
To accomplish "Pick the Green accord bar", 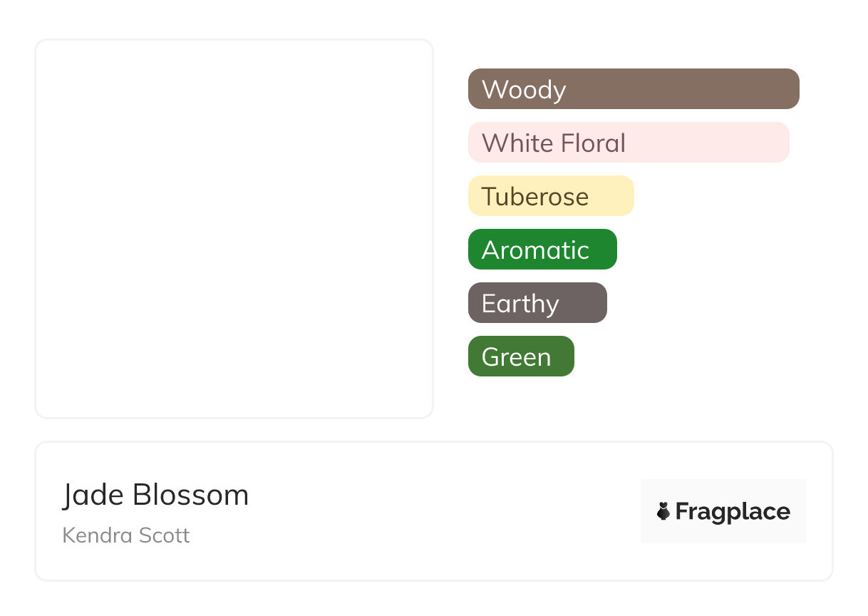I will [521, 356].
